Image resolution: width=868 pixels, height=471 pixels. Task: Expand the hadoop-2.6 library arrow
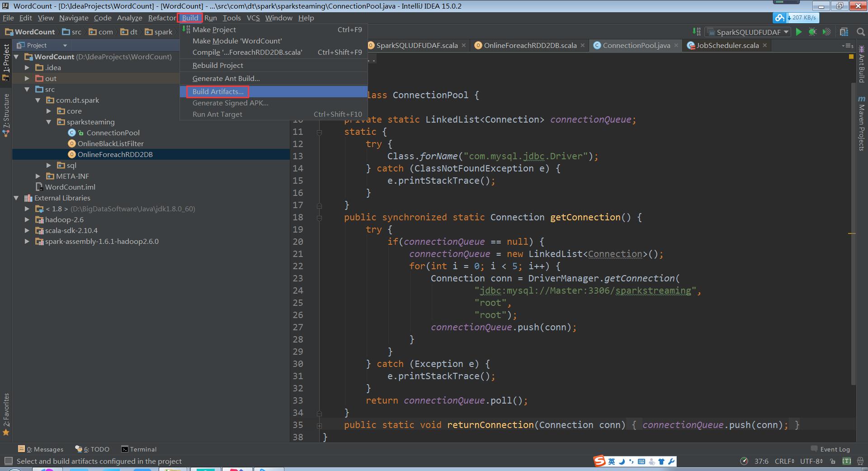click(x=27, y=219)
